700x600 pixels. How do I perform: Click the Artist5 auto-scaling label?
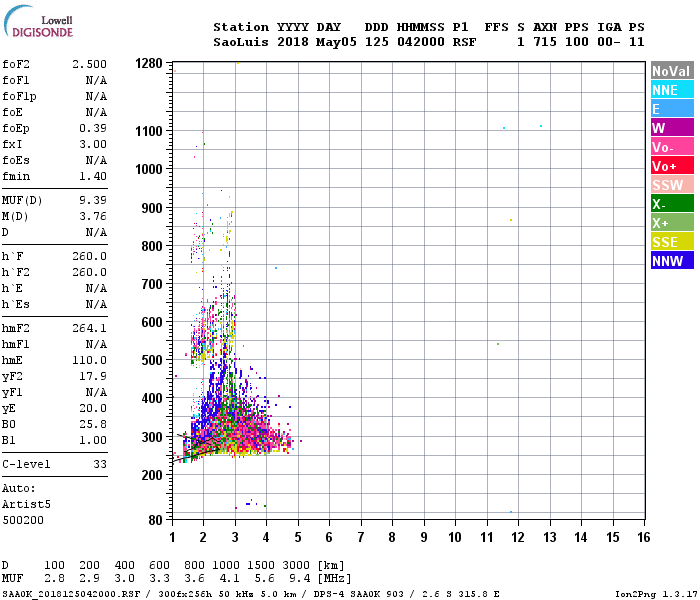[26, 504]
